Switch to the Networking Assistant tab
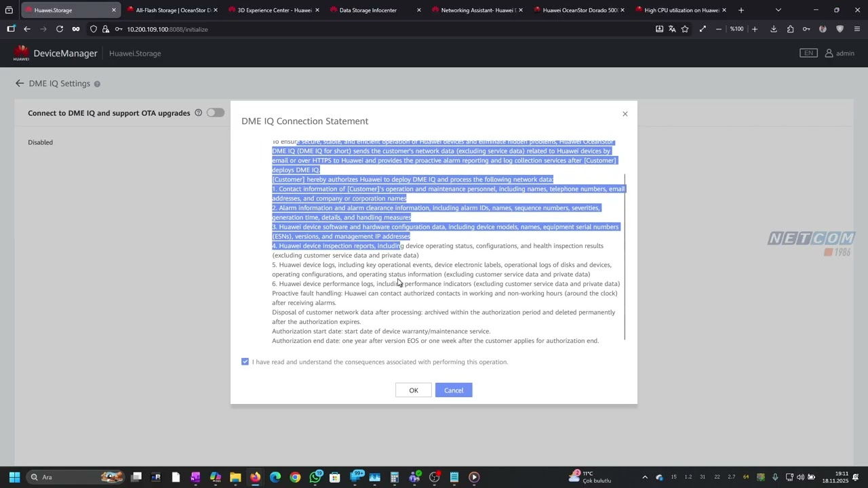Screen dimensions: 868x488 [477, 10]
